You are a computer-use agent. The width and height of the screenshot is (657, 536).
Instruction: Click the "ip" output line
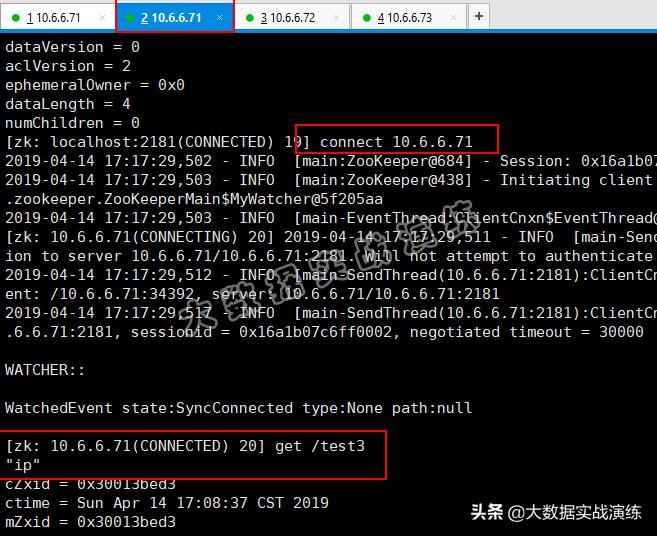(x=23, y=465)
